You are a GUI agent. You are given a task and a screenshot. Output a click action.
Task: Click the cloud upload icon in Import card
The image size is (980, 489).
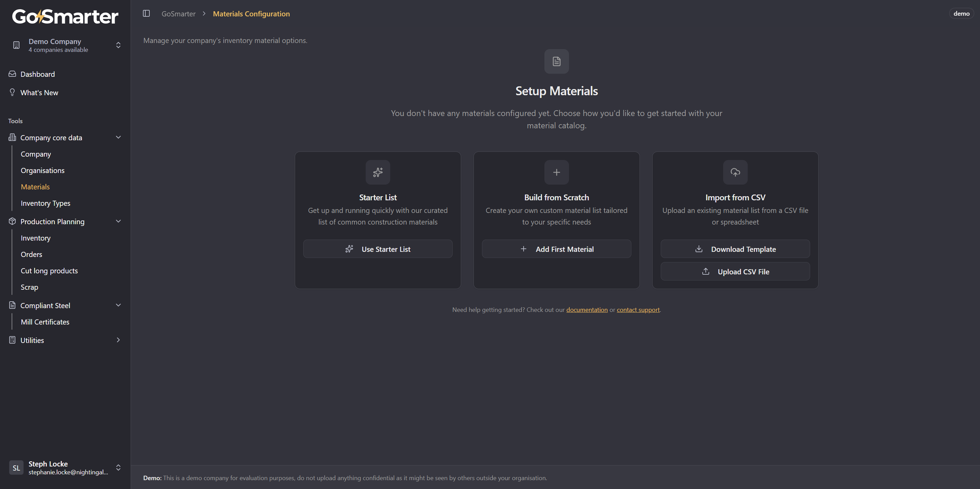pos(735,172)
